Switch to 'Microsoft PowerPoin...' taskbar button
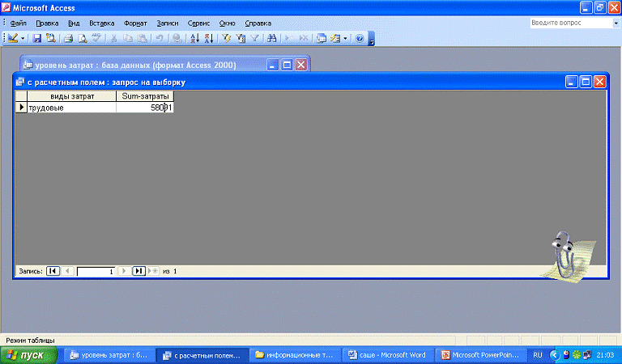This screenshot has height=364, width=622. [481, 355]
